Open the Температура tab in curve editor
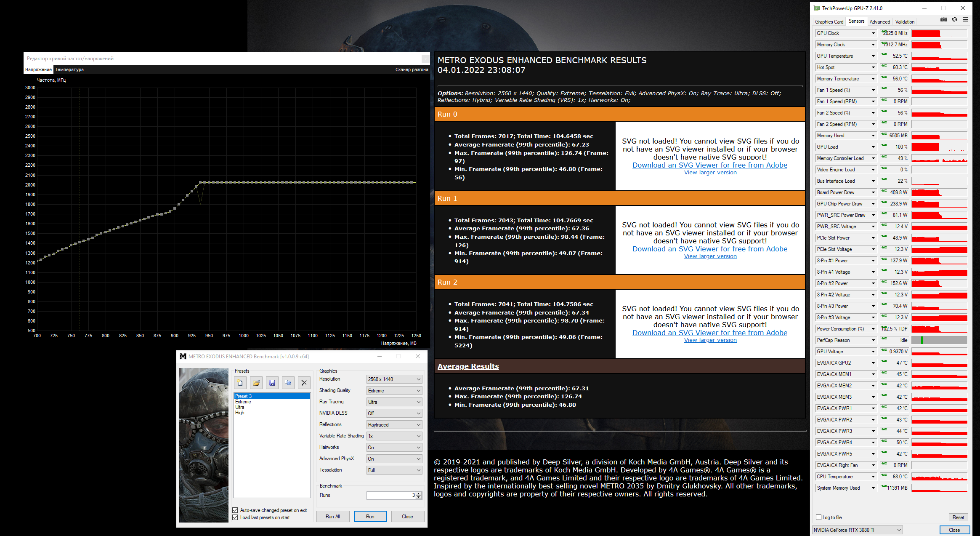 coord(69,69)
